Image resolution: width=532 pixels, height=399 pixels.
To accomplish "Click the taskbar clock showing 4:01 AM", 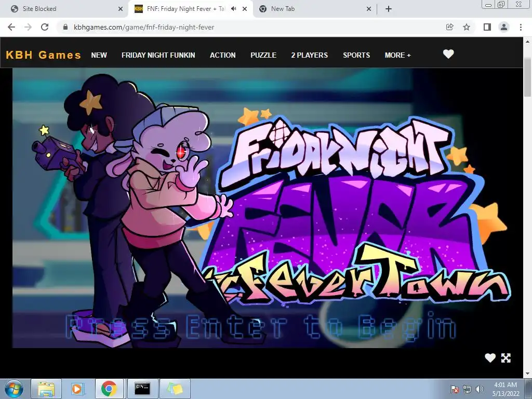I will (506, 389).
